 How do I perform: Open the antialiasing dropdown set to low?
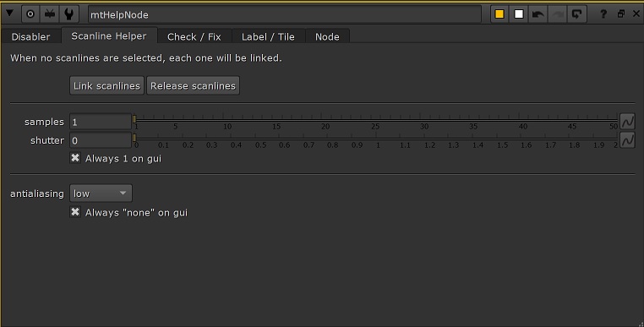pyautogui.click(x=101, y=193)
